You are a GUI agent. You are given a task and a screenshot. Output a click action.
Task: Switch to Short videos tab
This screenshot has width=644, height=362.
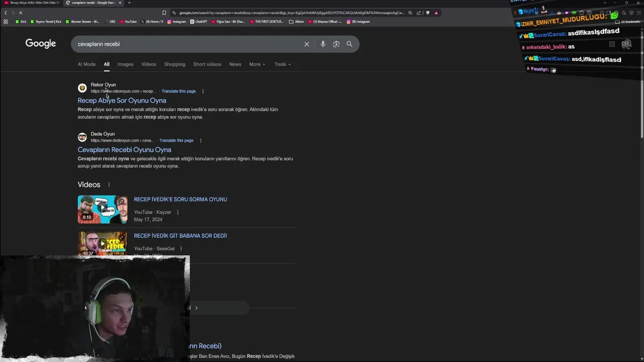point(207,64)
